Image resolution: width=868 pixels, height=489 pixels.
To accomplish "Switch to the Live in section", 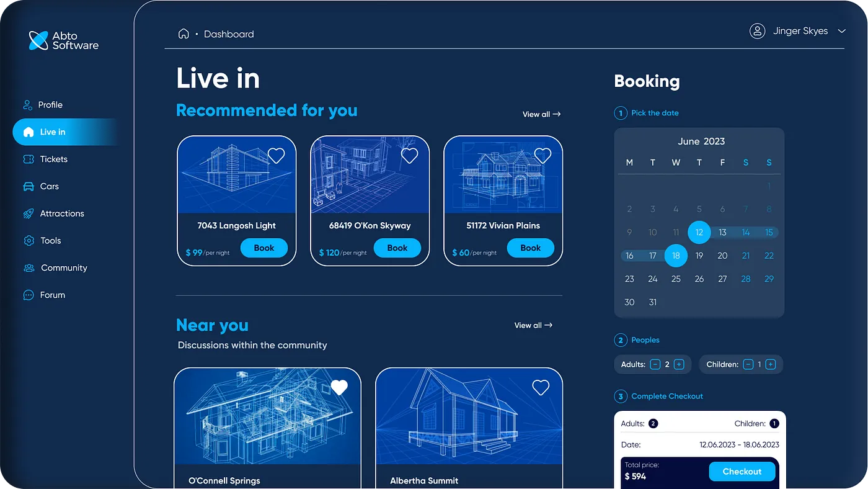I will (x=52, y=132).
